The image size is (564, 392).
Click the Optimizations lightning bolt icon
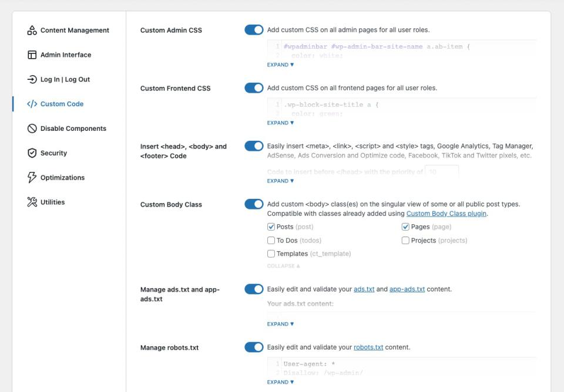[x=32, y=178]
